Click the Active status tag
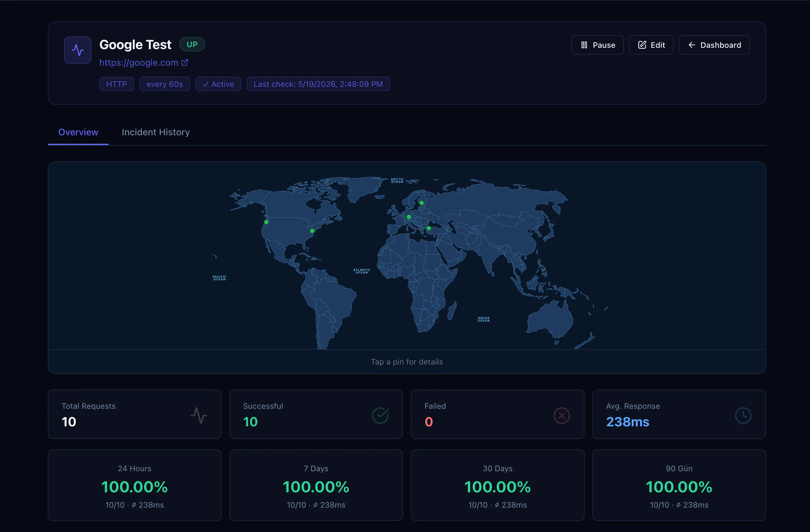Screen dimensions: 810x532 coord(218,84)
